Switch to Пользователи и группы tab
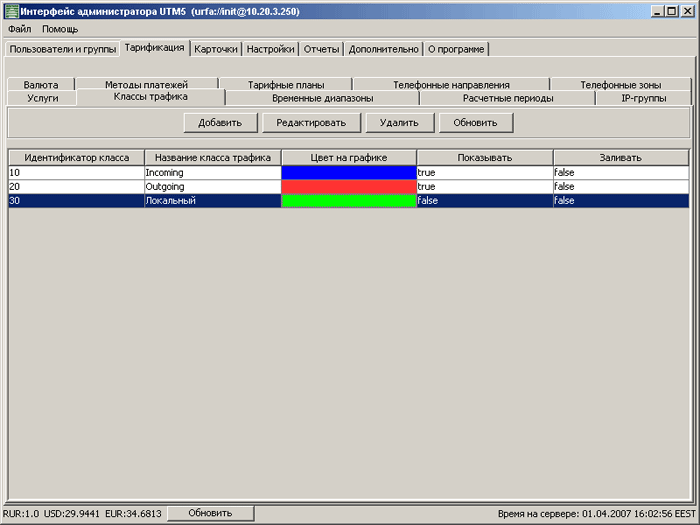This screenshot has height=525, width=700. [x=62, y=49]
